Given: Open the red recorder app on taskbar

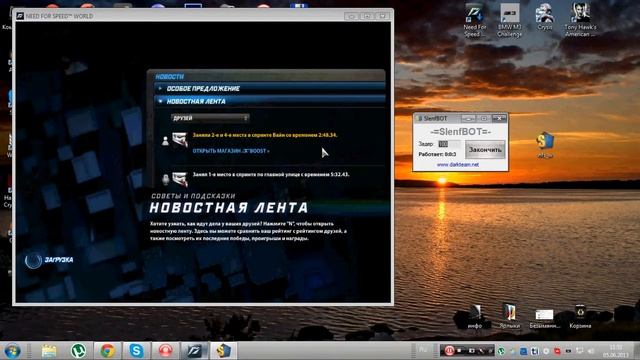Looking at the screenshot, I should coord(165,351).
